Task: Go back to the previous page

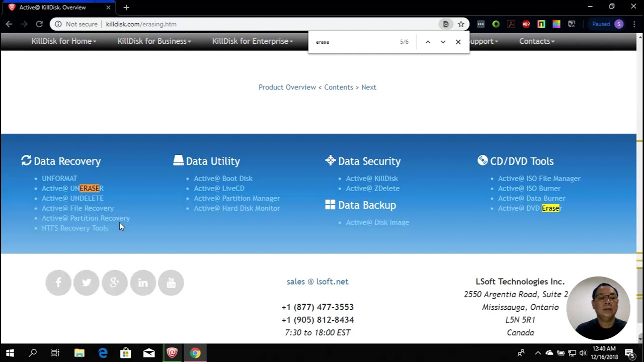Action: point(9,24)
